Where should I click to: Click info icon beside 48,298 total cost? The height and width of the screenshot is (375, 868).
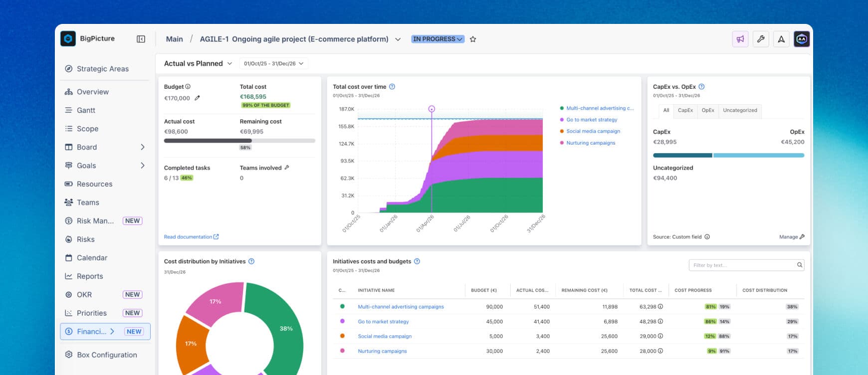point(660,321)
